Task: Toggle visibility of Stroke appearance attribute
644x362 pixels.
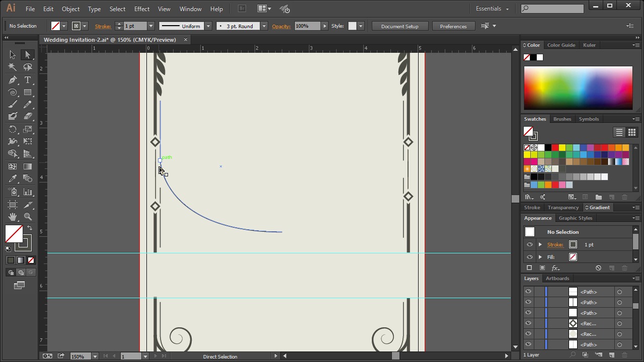Action: tap(529, 244)
